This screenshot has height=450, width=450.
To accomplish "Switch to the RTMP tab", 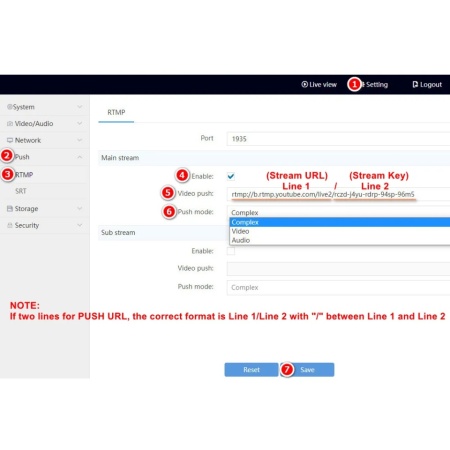I will [116, 112].
